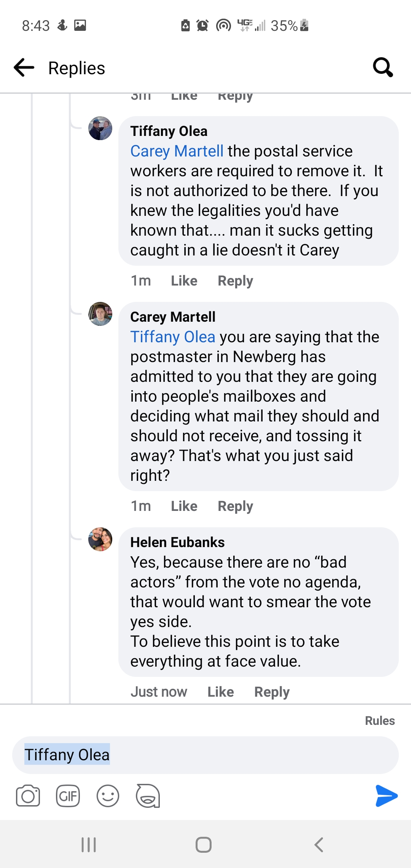411x868 pixels.
Task: Tap the camera icon to attach a photo
Action: [x=28, y=796]
